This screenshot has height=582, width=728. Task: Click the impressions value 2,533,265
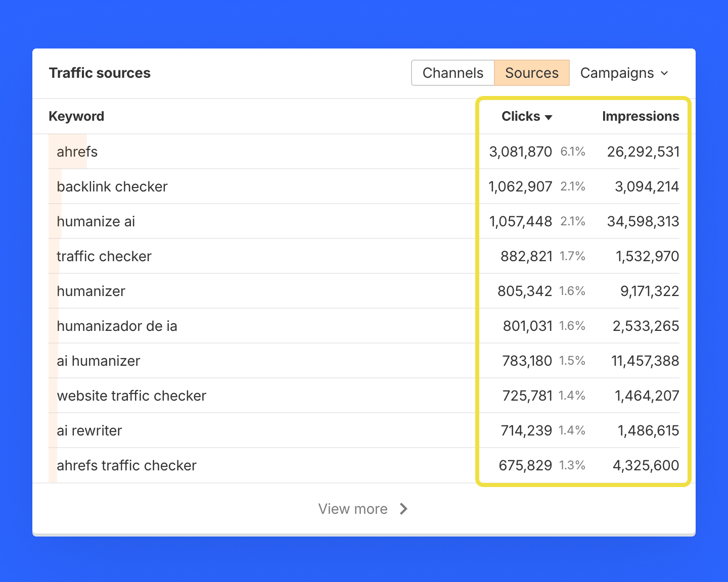646,326
